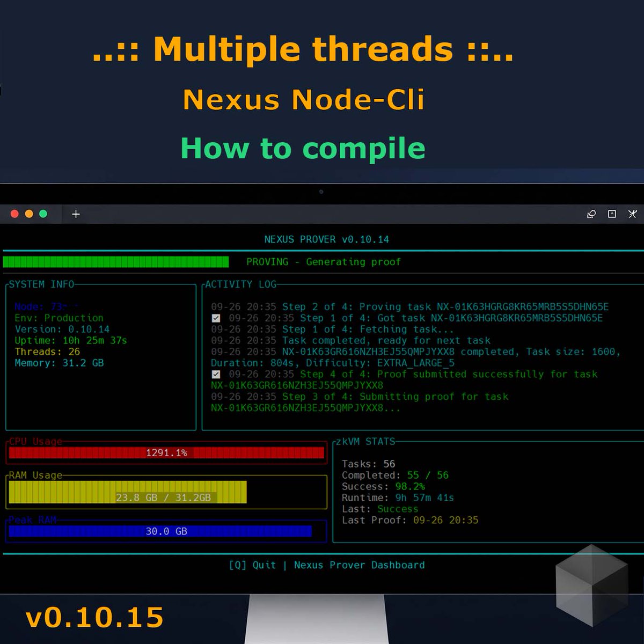Click the 'Peak RAM' label
This screenshot has width=644, height=644.
pyautogui.click(x=32, y=520)
